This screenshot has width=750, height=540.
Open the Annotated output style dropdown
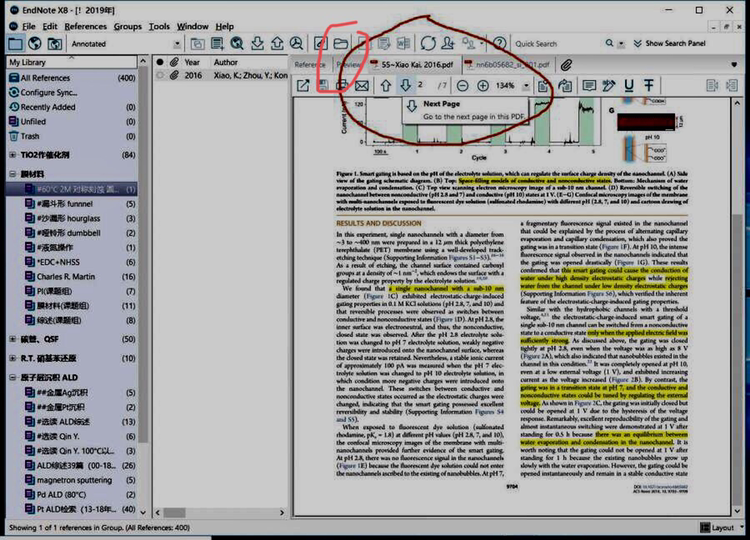[177, 44]
